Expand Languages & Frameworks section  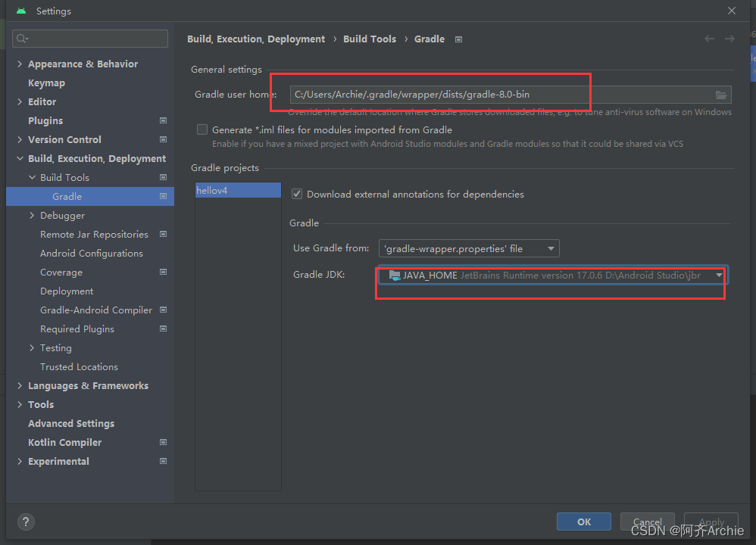point(20,385)
